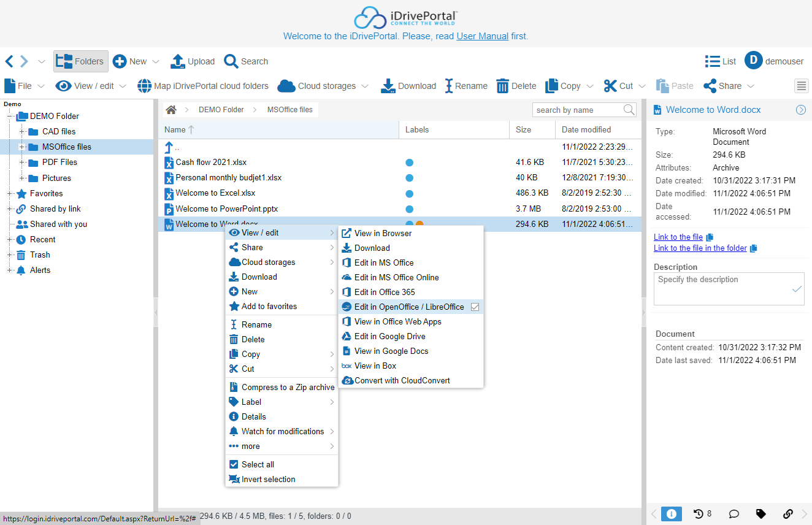Open the comments tab icon in details panel
812x525 pixels.
click(x=733, y=514)
